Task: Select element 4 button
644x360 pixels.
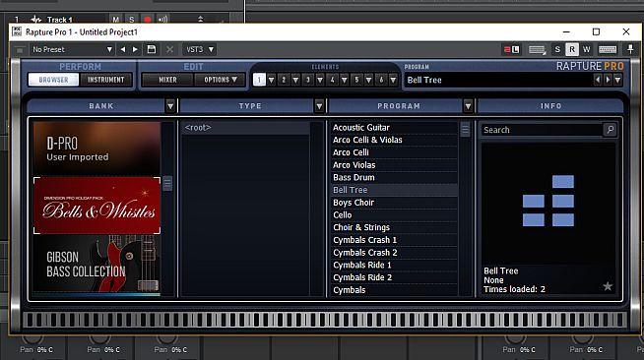Action: click(332, 80)
